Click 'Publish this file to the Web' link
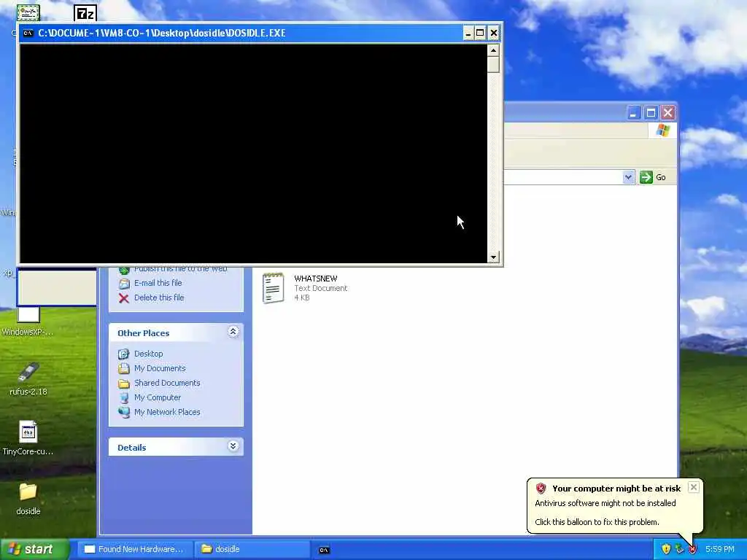This screenshot has height=560, width=747. [x=180, y=269]
